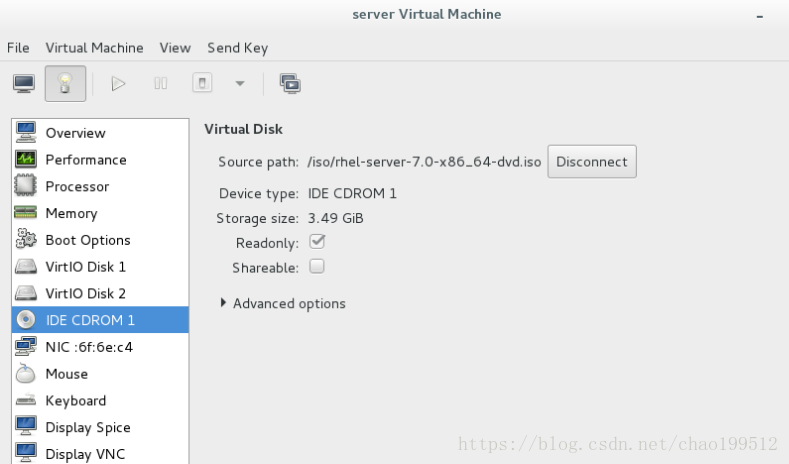Viewport: 789px width, 464px height.
Task: Open the Virtual Machine menu
Action: (x=95, y=48)
